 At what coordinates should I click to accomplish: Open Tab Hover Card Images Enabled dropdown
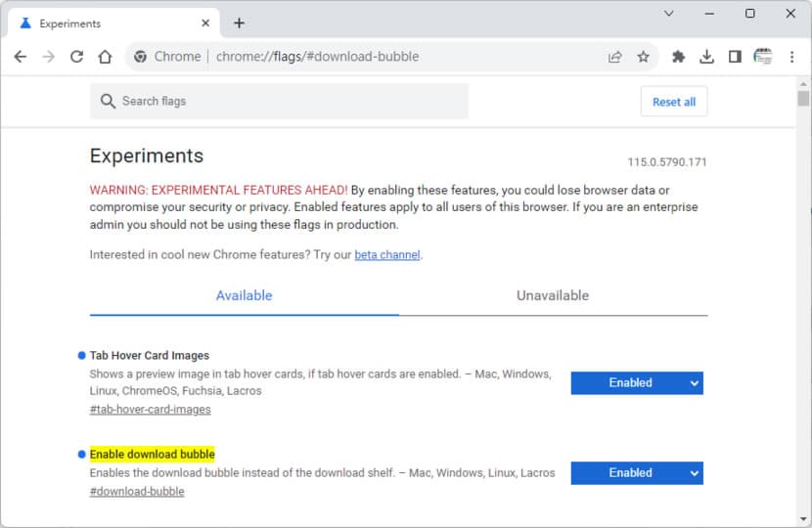(x=637, y=383)
